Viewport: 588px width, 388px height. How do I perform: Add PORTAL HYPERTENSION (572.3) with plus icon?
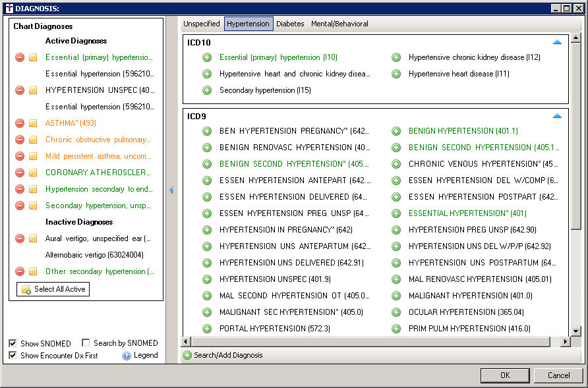click(x=207, y=329)
